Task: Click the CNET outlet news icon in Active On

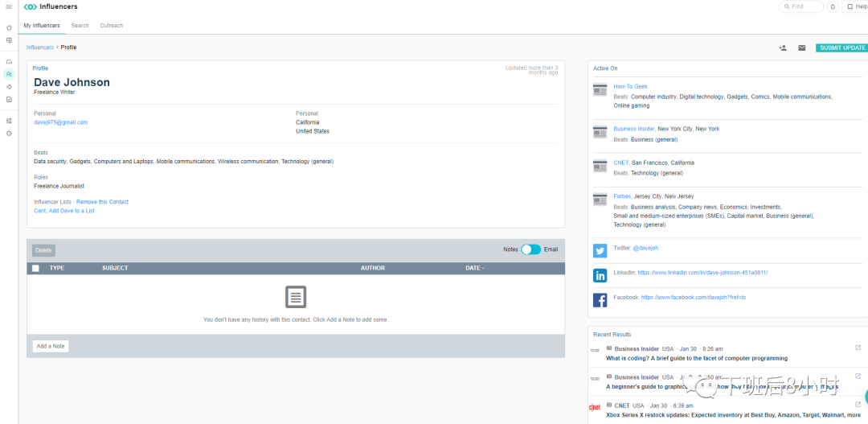Action: (x=600, y=166)
